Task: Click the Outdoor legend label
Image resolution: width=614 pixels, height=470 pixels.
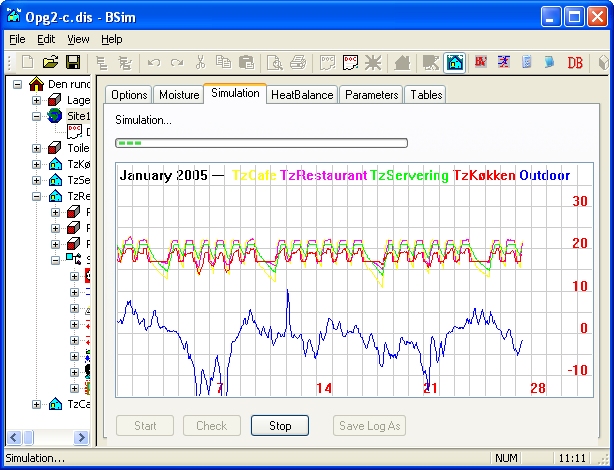Action: (x=544, y=175)
